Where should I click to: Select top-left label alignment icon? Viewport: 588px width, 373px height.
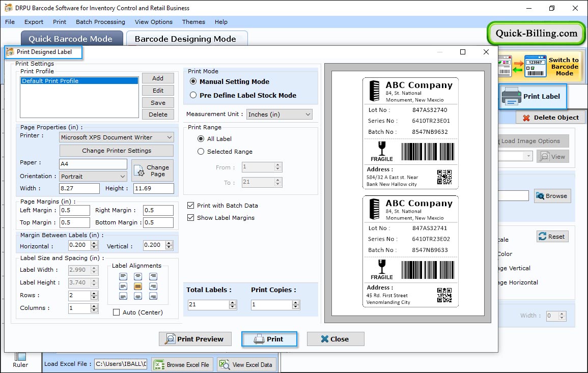click(123, 277)
